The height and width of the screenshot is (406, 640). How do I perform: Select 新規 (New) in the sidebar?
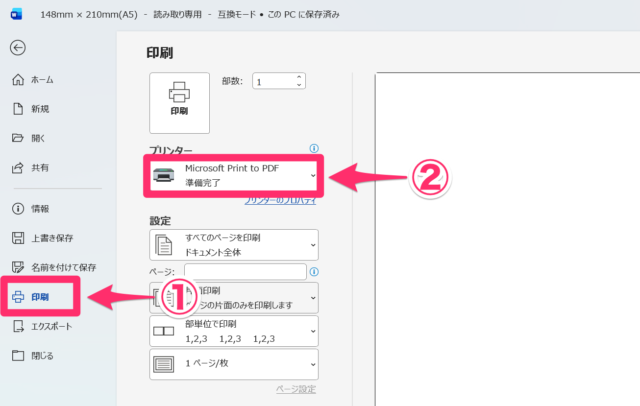pos(39,109)
